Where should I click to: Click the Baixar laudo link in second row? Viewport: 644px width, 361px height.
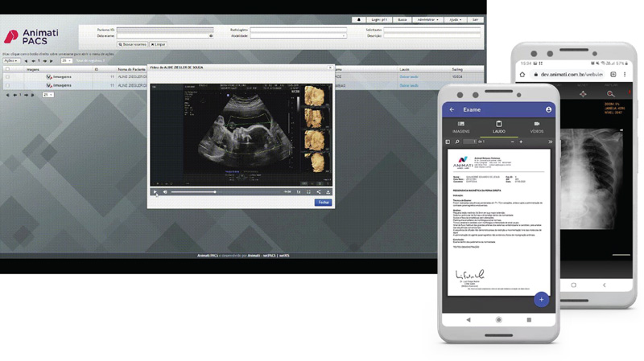pos(409,85)
